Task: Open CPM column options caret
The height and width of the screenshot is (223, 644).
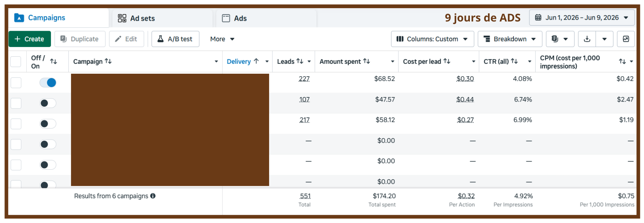Action: 631,61
